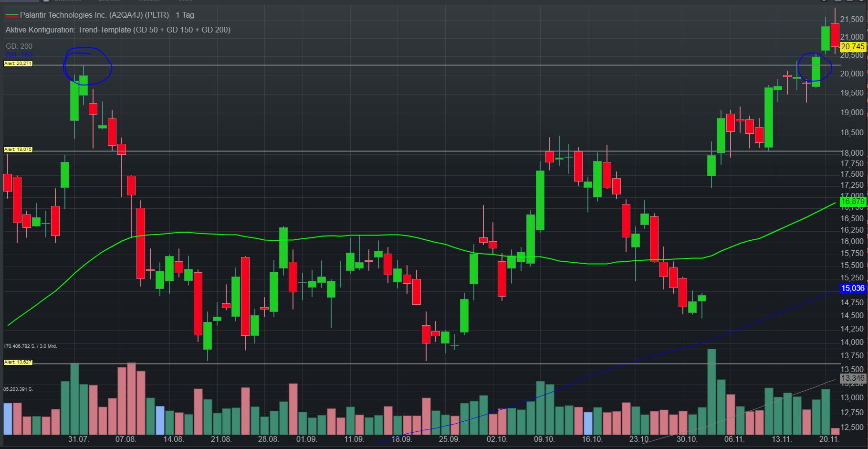Viewport: 868px width, 449px height.
Task: Click the 19,000 price axis label
Action: [x=852, y=113]
